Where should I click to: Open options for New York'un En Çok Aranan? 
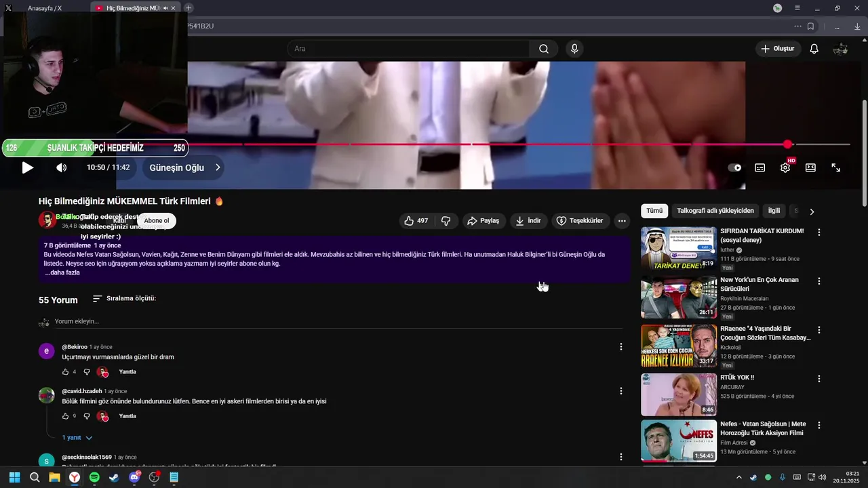tap(819, 281)
